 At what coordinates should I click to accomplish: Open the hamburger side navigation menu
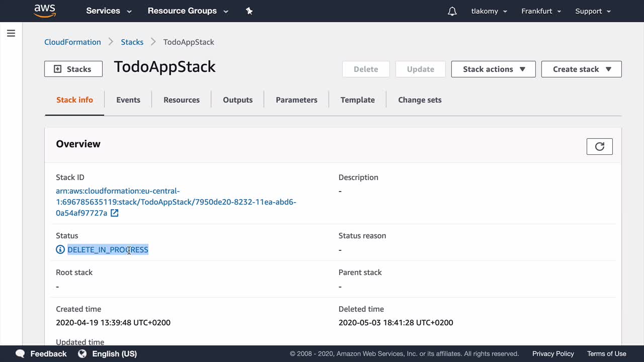click(x=11, y=33)
